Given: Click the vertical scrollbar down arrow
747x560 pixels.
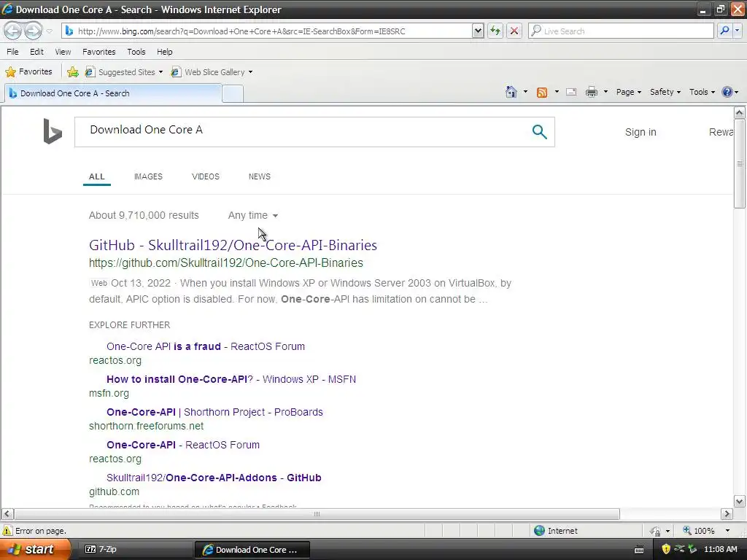Looking at the screenshot, I should (739, 501).
